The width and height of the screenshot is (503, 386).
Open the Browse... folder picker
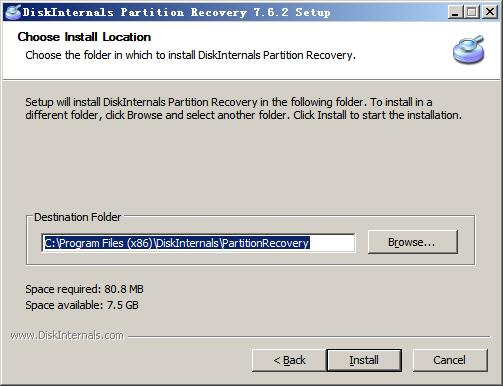click(x=413, y=242)
